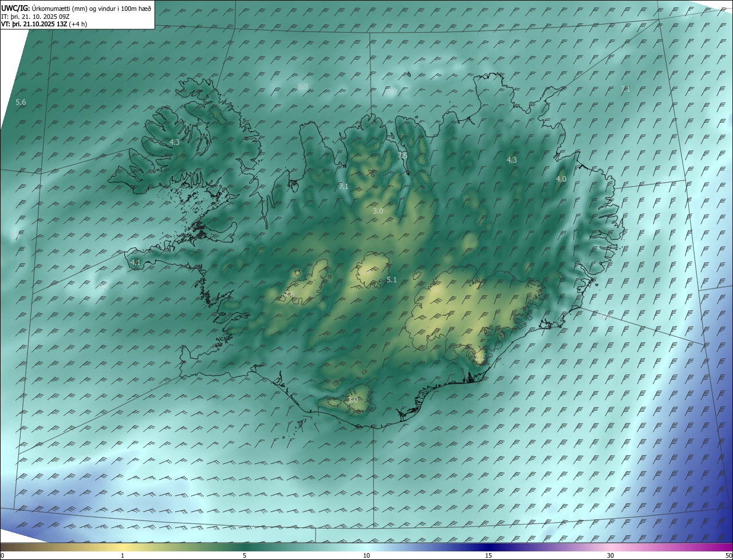Click the "UWC/IG:" title label
The width and height of the screenshot is (733, 560).
click(15, 8)
